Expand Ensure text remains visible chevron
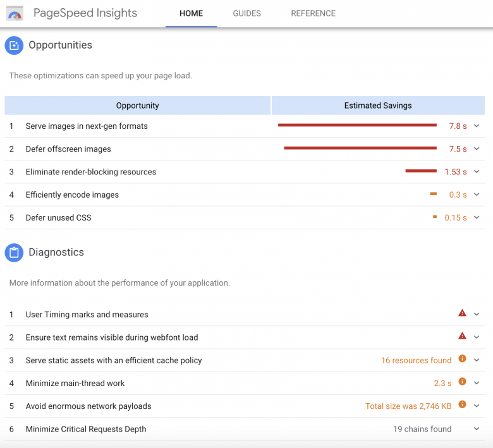The height and width of the screenshot is (448, 493). click(477, 337)
